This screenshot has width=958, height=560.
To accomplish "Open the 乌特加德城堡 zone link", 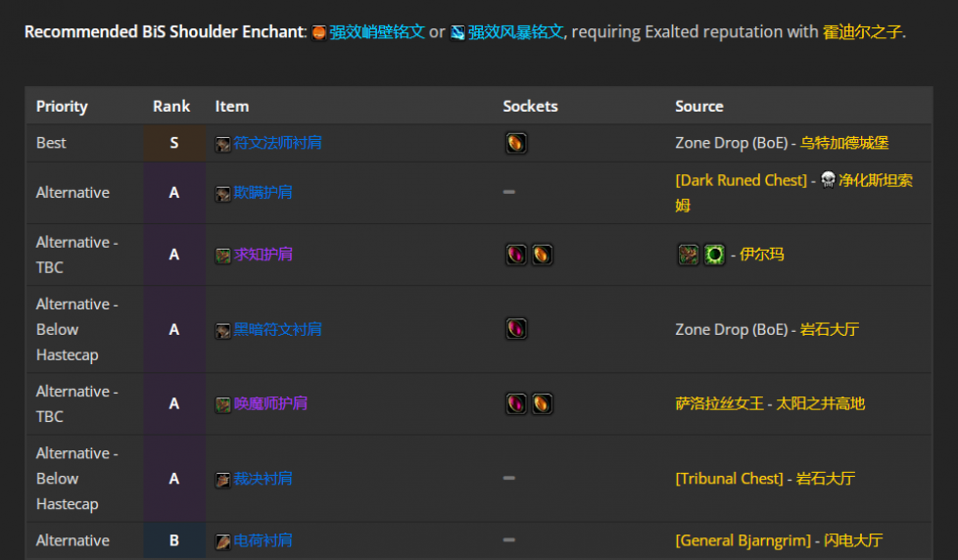I will 844,143.
